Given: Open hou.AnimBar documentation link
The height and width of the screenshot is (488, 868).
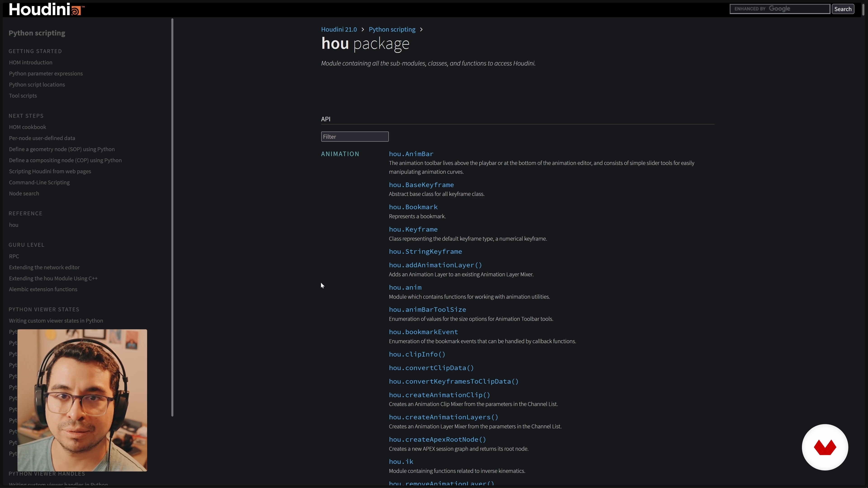Looking at the screenshot, I should [411, 154].
